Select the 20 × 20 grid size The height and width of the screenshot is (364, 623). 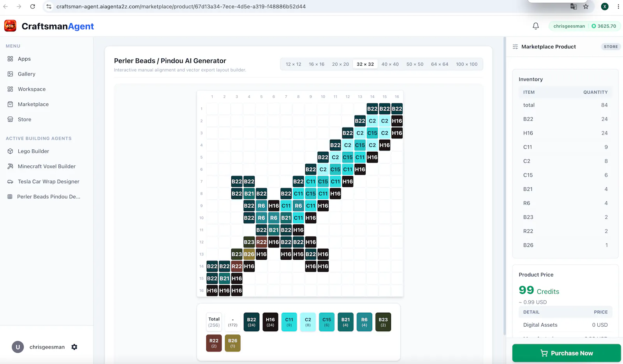(x=340, y=64)
